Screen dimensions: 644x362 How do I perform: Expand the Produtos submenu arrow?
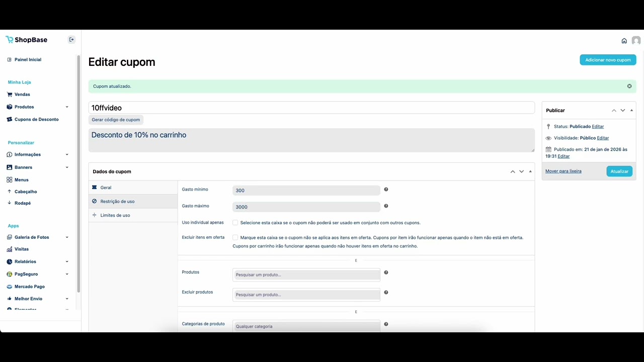(x=67, y=107)
